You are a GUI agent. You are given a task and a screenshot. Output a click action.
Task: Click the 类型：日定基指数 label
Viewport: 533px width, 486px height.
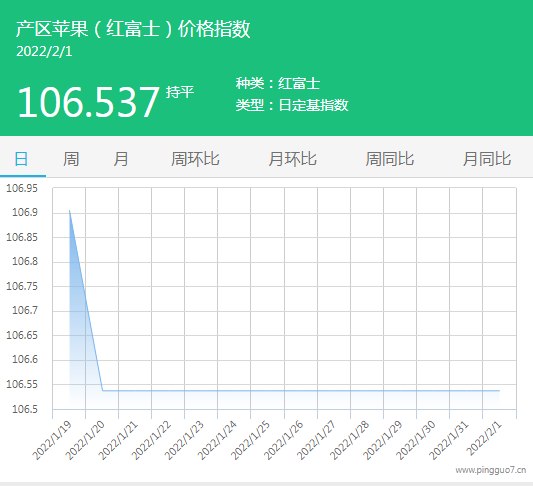[x=292, y=105]
